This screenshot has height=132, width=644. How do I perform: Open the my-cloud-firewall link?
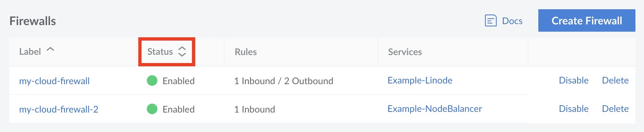tap(54, 81)
